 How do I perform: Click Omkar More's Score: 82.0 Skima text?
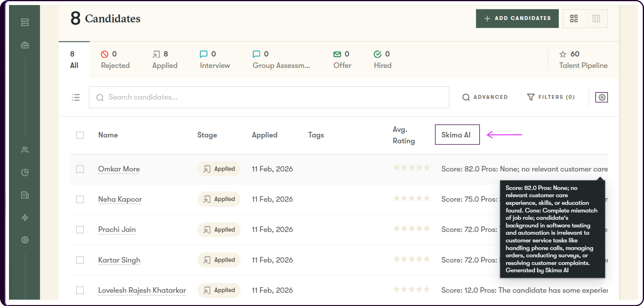pos(524,169)
